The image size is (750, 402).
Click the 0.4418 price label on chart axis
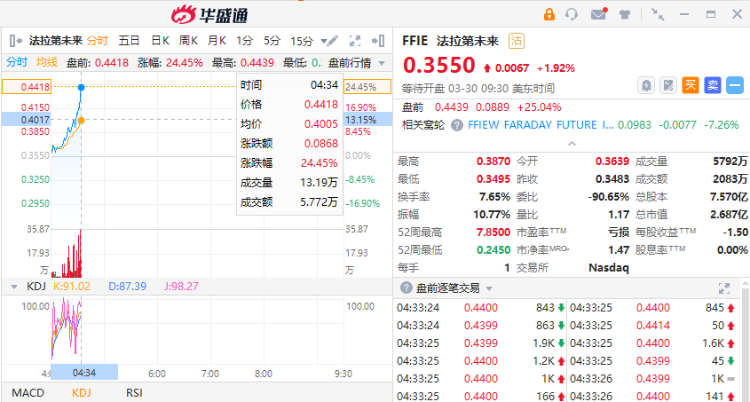coord(27,87)
